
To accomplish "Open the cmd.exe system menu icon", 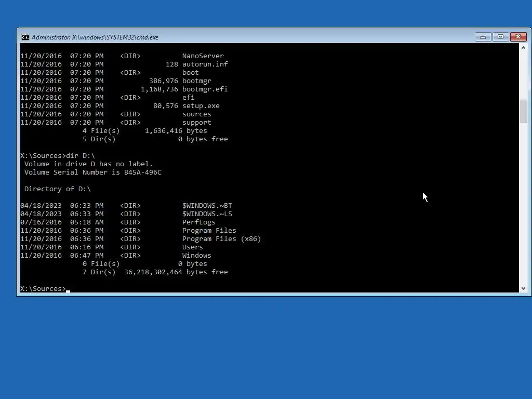I will (25, 37).
